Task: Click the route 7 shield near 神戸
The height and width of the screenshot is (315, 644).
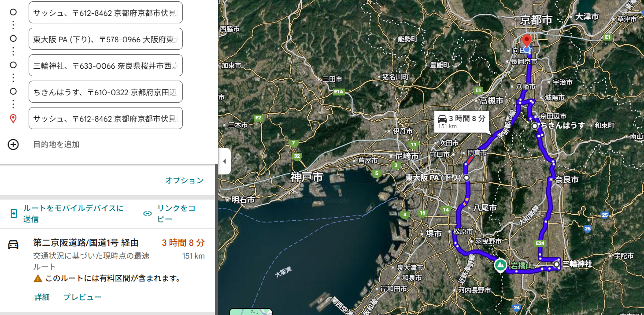Action: (x=293, y=143)
